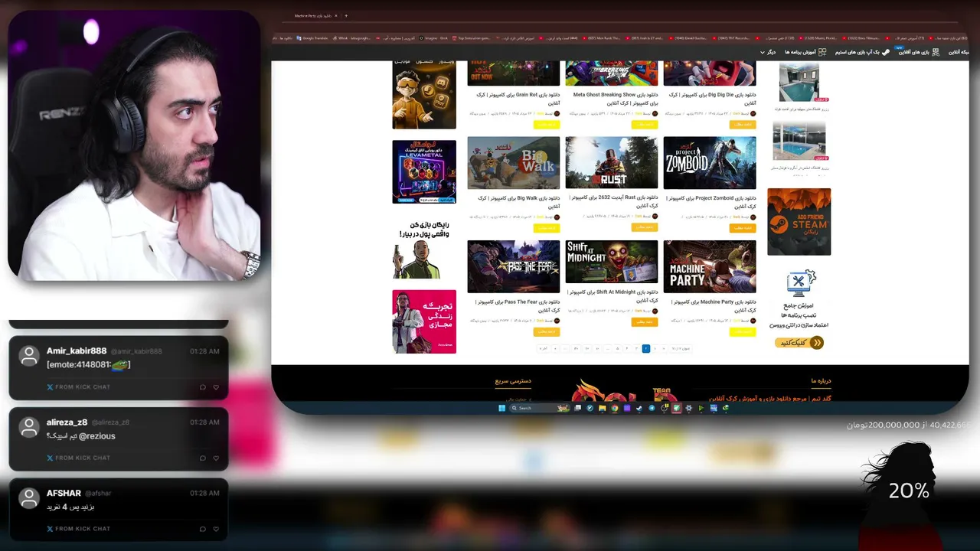
Task: Open the GTA character money ad
Action: [x=424, y=249]
